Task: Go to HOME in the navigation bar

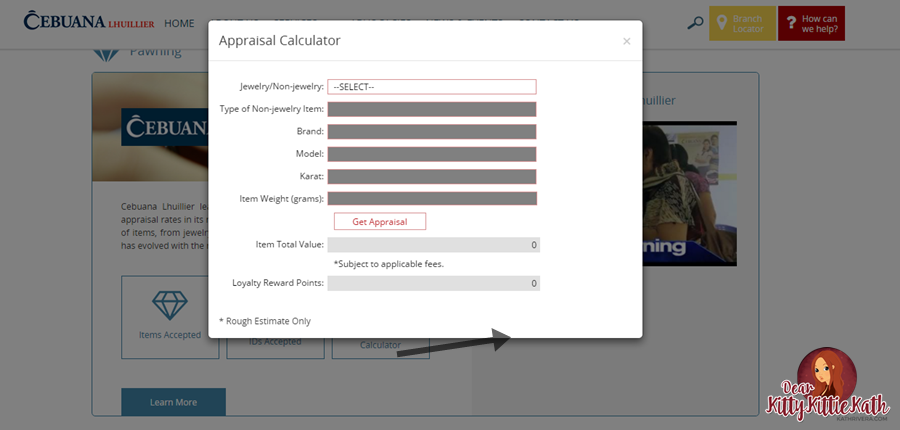Action: (179, 24)
